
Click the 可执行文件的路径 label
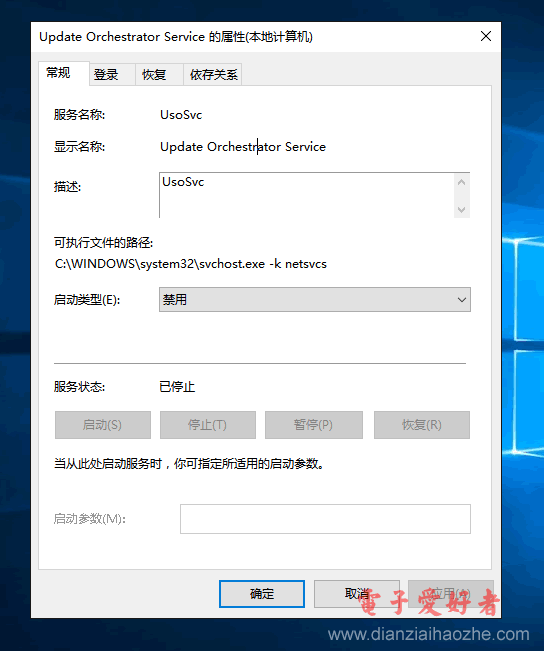tap(103, 242)
